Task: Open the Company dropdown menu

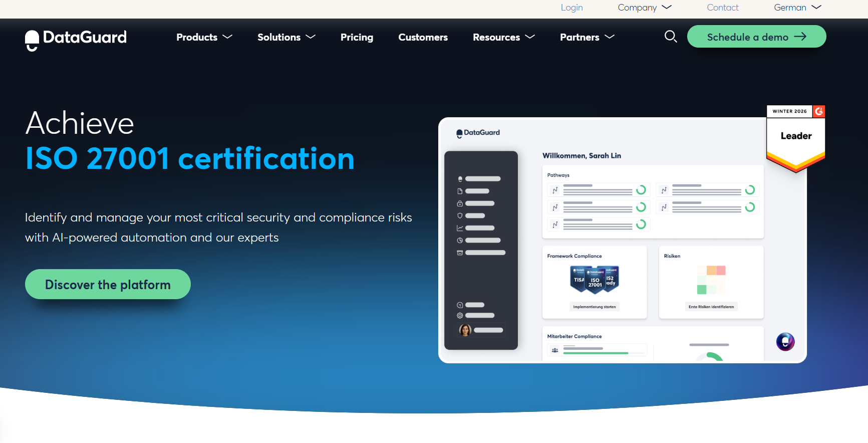Action: [644, 8]
